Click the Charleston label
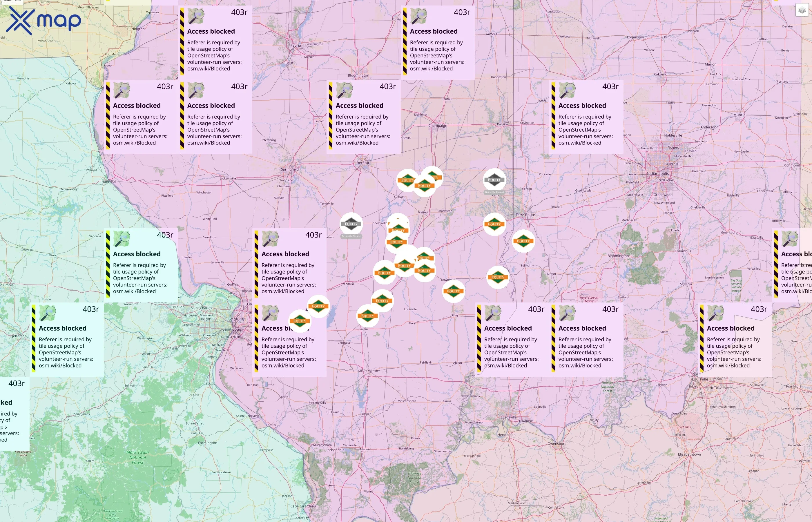The height and width of the screenshot is (522, 812). (x=445, y=211)
